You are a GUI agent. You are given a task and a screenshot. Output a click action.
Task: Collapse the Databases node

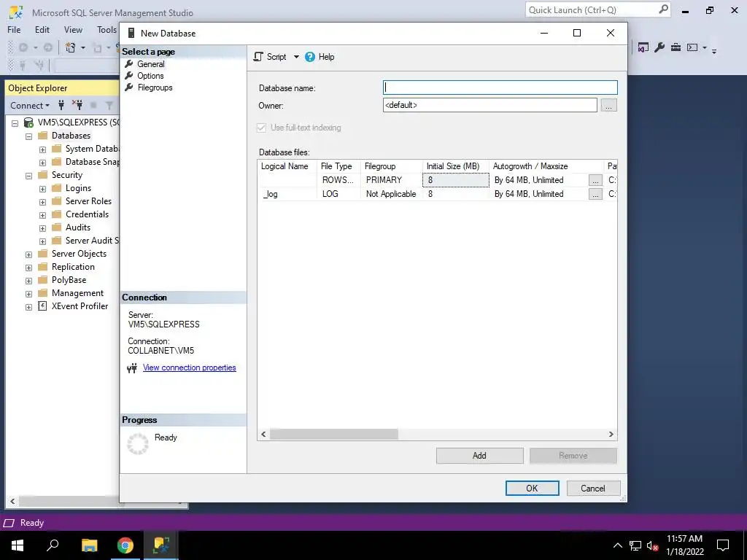click(x=28, y=136)
